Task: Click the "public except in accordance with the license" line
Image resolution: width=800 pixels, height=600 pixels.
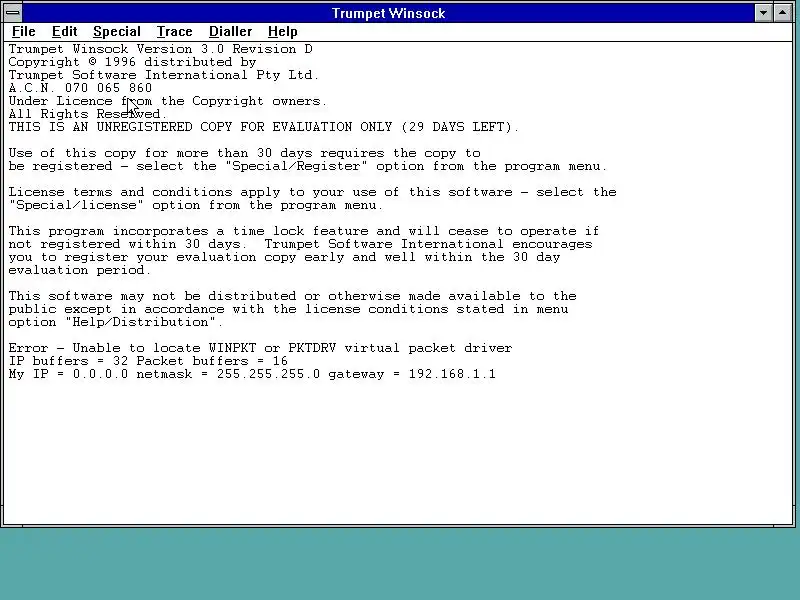Action: (288, 309)
